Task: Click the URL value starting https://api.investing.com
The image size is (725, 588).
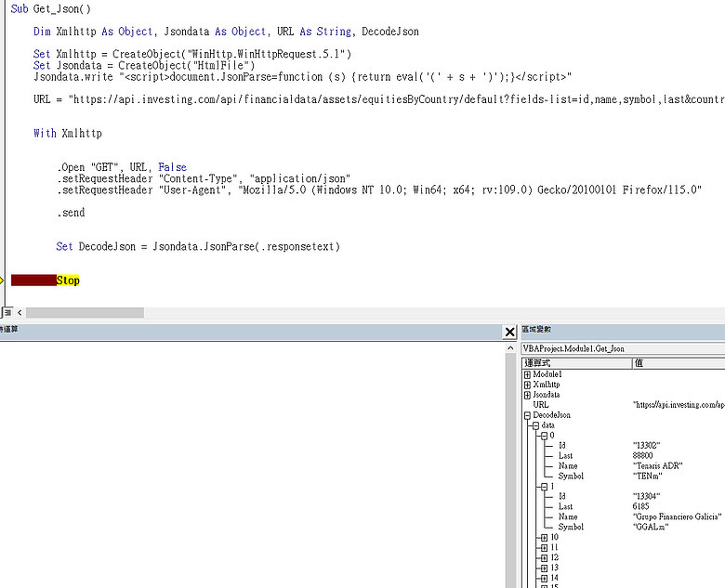Action: [x=679, y=405]
